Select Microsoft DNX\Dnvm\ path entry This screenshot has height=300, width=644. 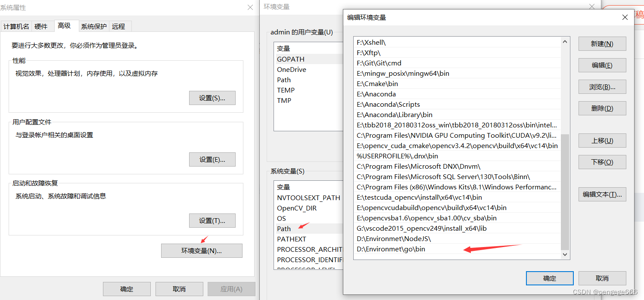457,166
